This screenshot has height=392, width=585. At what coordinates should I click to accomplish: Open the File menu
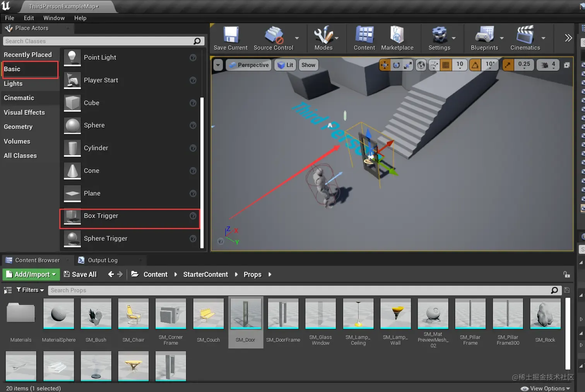coord(9,18)
